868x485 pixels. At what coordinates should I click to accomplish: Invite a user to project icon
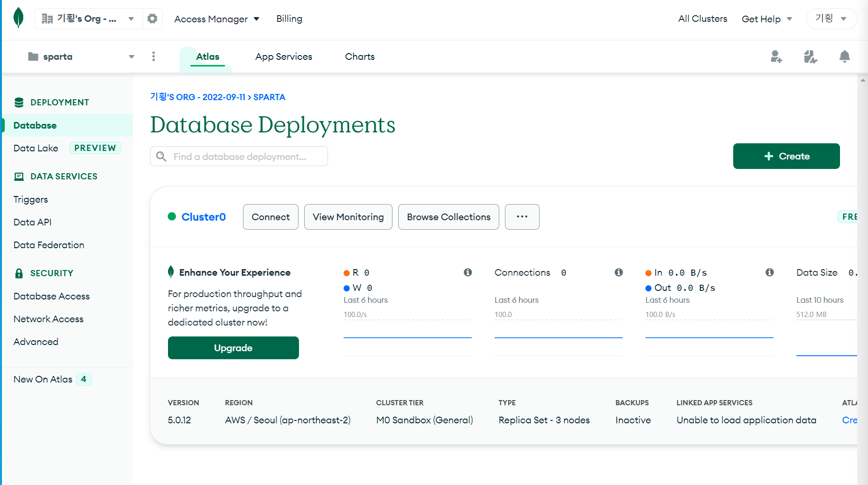tap(776, 56)
